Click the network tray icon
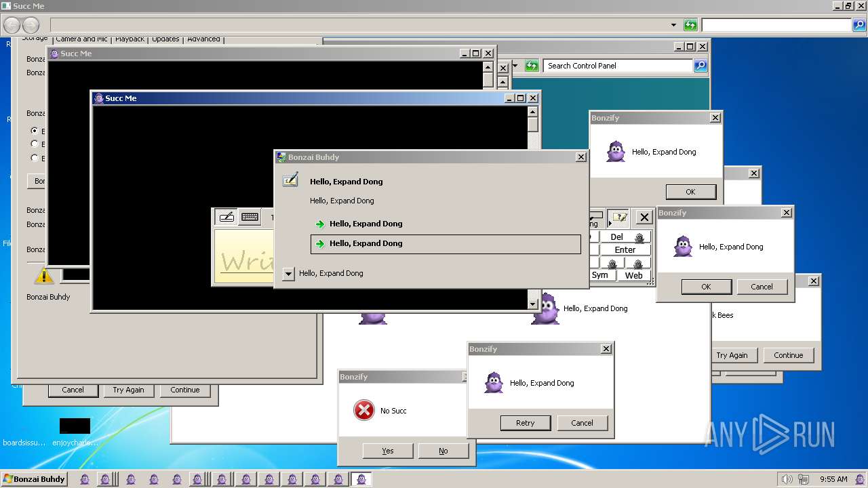868x488 pixels. [x=804, y=479]
